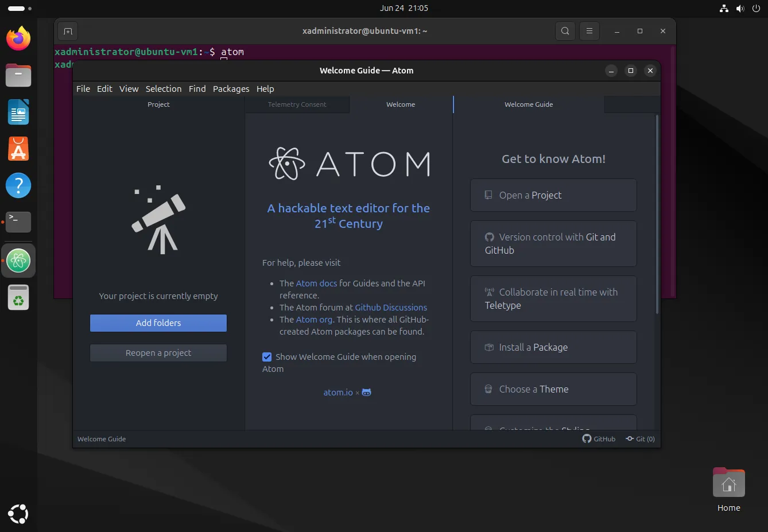This screenshot has height=532, width=768.
Task: Click the Get to know Atom! heading
Action: [553, 159]
